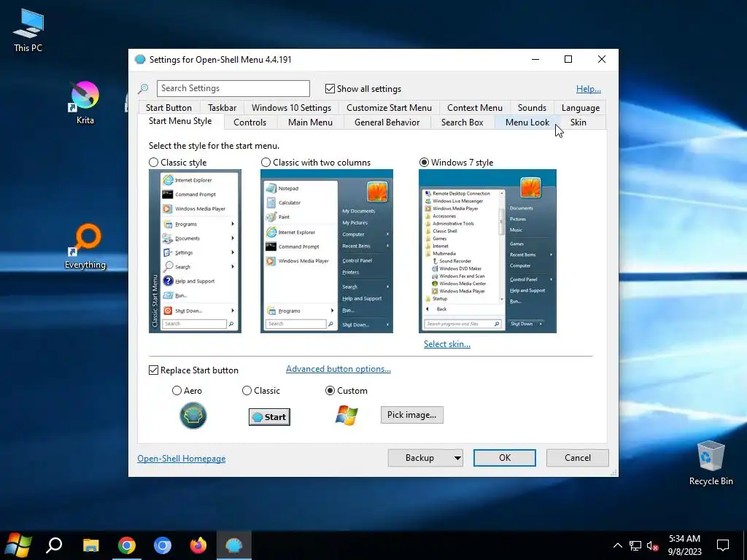The height and width of the screenshot is (560, 747).
Task: Open the Windows 10 Settings tab
Action: tap(291, 108)
